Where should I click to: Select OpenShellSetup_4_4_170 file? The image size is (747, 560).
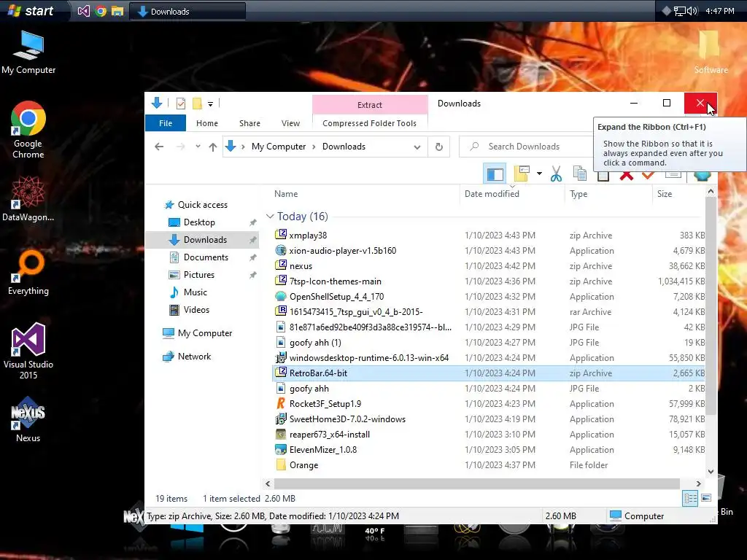pos(336,297)
